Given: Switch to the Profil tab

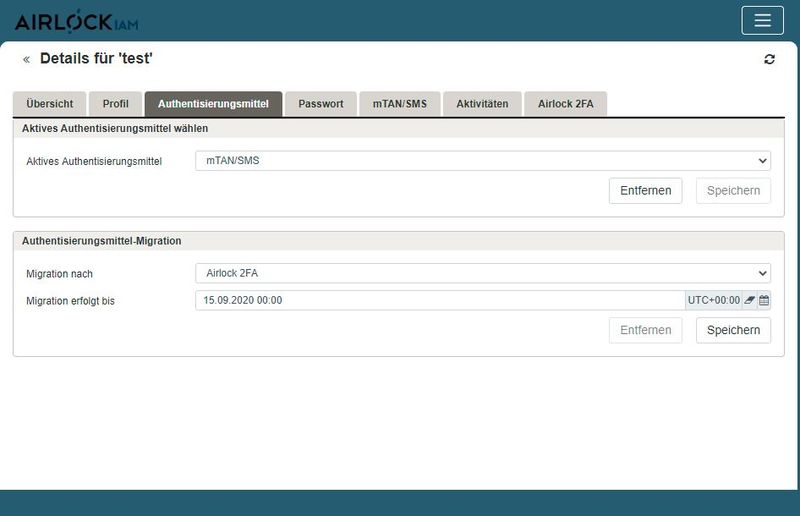Looking at the screenshot, I should pyautogui.click(x=115, y=104).
